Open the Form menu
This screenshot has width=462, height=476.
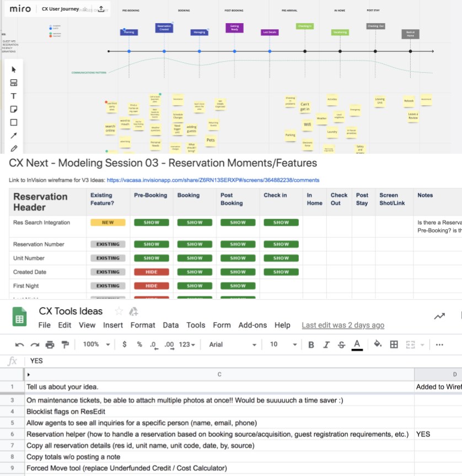tap(222, 325)
